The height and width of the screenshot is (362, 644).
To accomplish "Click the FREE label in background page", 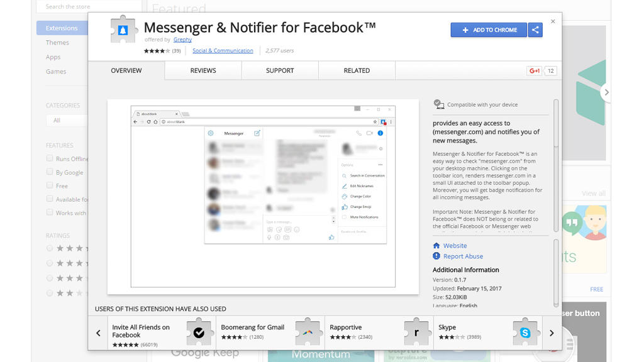I will 596,289.
